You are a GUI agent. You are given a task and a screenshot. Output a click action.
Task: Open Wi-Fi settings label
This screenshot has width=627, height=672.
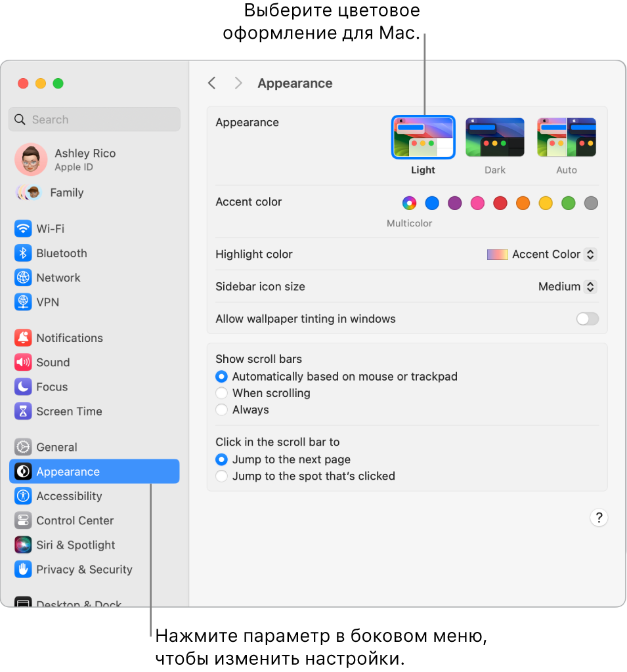(50, 229)
